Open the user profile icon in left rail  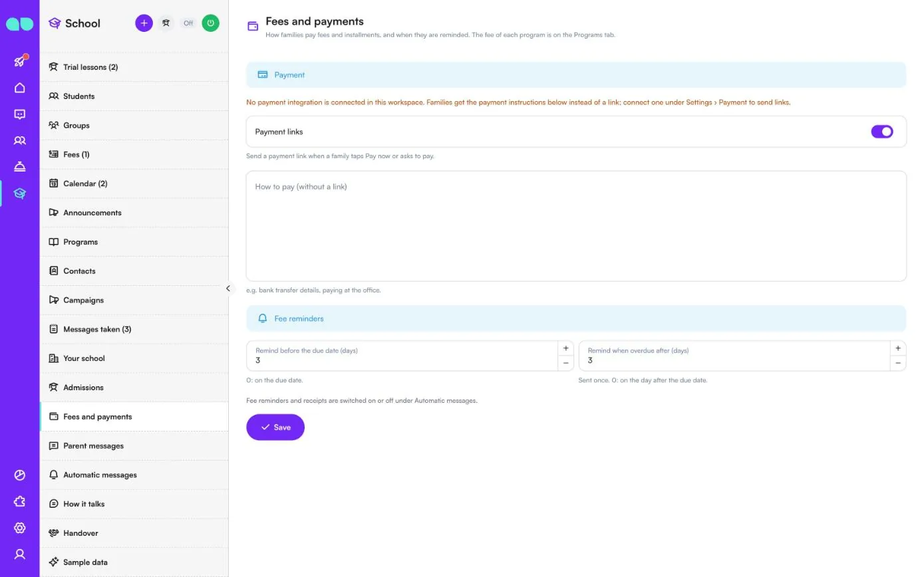tap(20, 554)
